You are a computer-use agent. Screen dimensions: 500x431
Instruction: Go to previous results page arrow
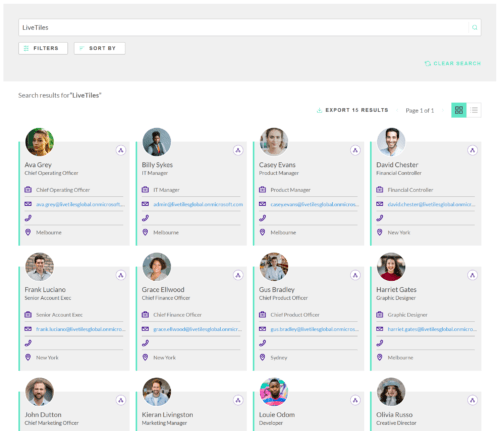click(397, 110)
